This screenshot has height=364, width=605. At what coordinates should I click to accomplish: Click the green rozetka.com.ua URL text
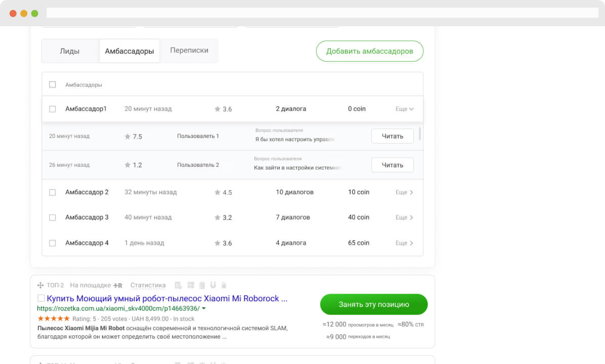coord(118,308)
